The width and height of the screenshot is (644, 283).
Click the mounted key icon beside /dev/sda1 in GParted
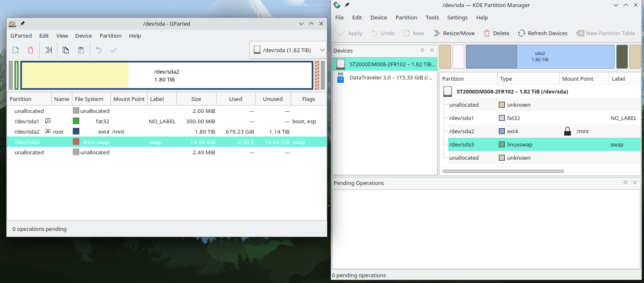(48, 121)
